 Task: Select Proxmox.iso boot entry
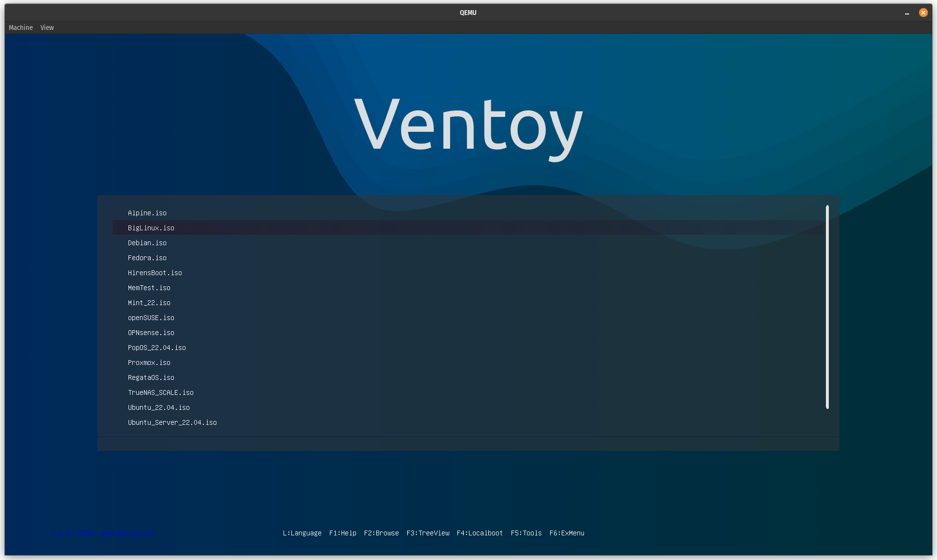pos(468,363)
